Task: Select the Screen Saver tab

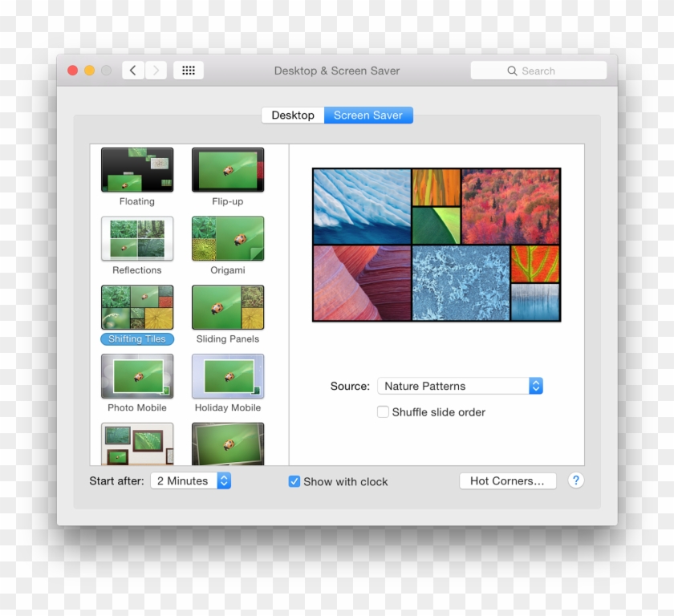Action: [x=368, y=115]
